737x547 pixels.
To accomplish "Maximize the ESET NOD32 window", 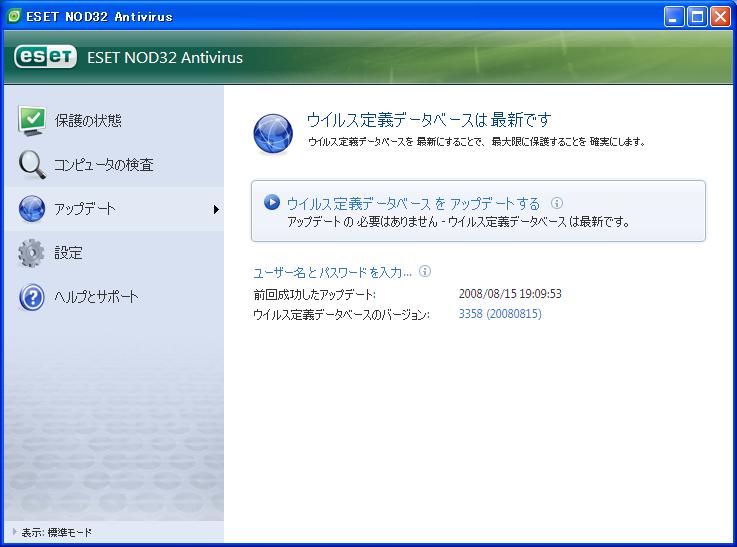I will click(697, 17).
